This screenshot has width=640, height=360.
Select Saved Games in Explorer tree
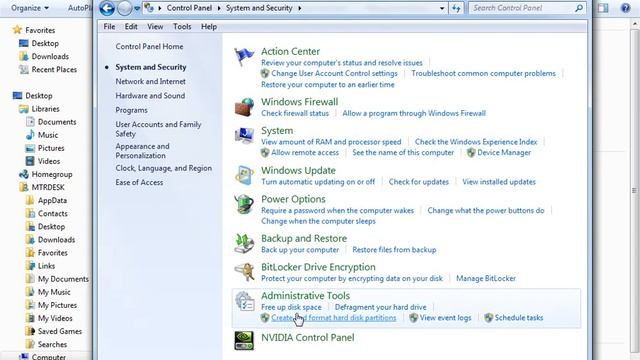(60, 331)
